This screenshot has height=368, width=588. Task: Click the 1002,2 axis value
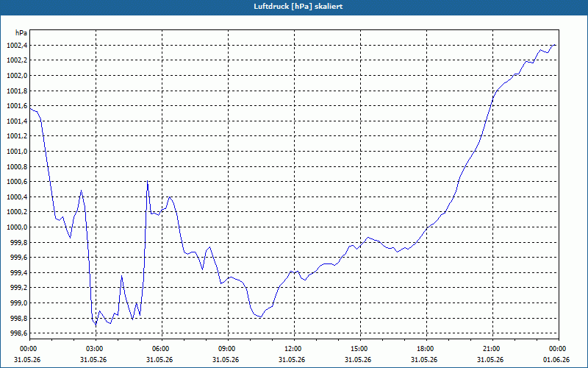(x=17, y=60)
